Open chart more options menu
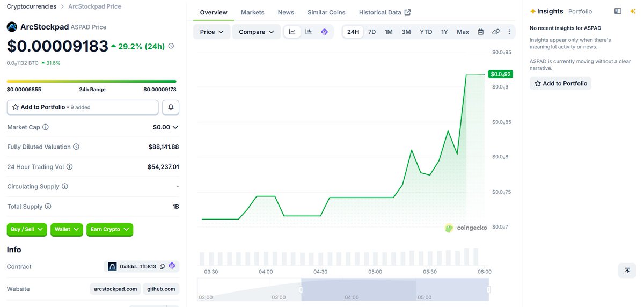 pos(509,32)
